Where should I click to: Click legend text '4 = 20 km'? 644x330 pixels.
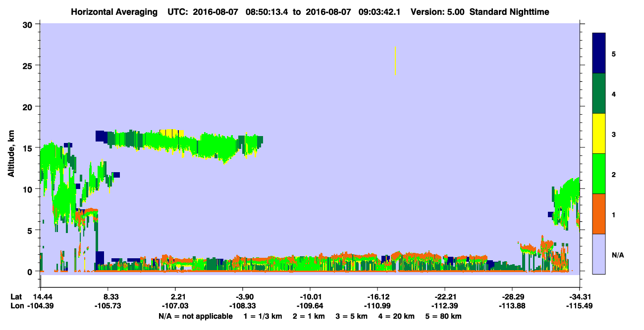coord(396,316)
